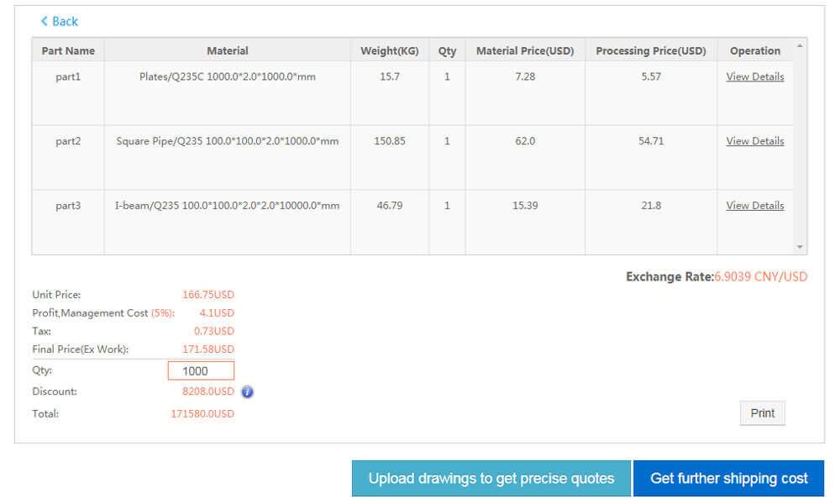Click the Discount info icon
Image resolution: width=840 pixels, height=504 pixels.
[x=245, y=391]
